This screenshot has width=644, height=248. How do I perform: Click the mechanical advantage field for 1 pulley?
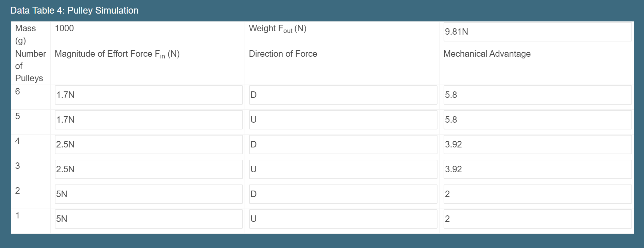pyautogui.click(x=538, y=219)
